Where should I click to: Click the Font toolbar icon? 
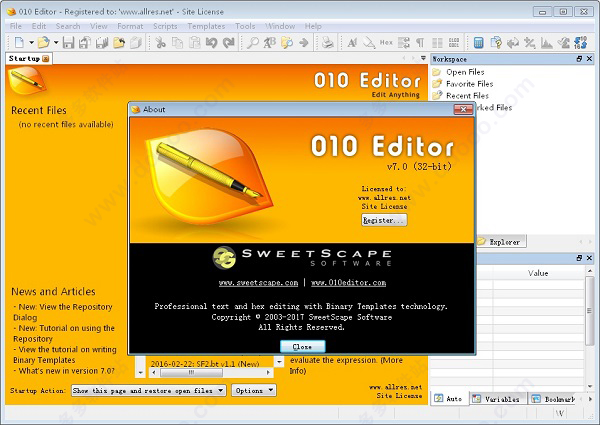coord(352,42)
